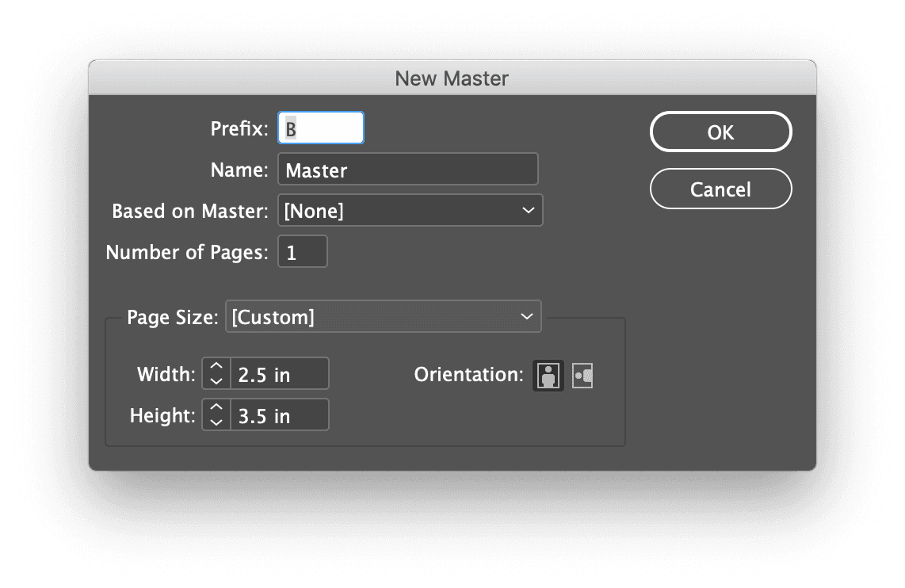Click the Name field containing Master

(x=407, y=170)
